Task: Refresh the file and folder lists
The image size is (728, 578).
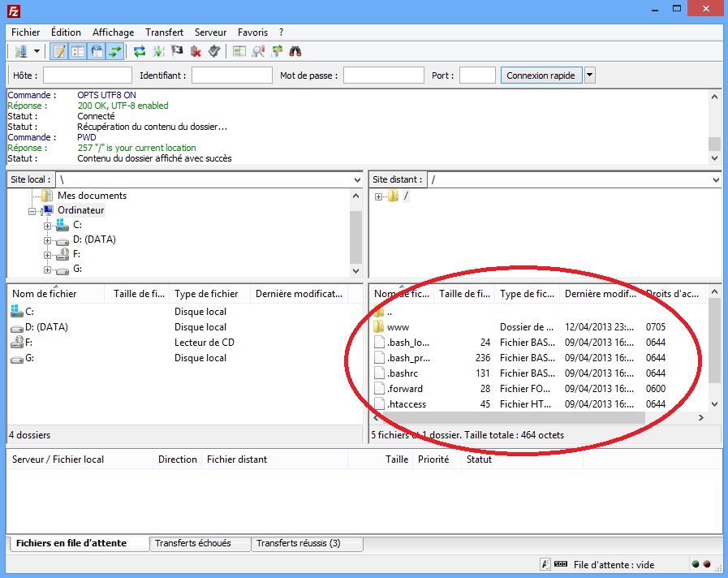Action: [x=140, y=51]
